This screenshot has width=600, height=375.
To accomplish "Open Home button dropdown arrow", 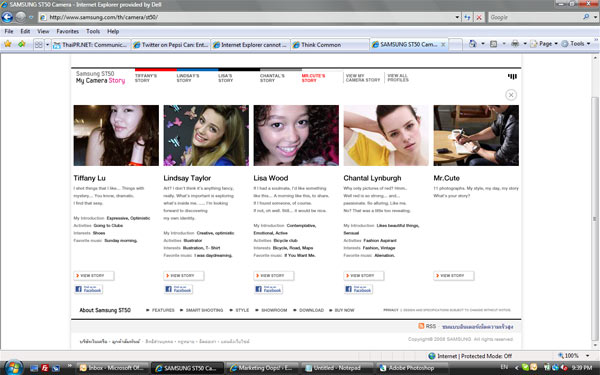I will [x=483, y=44].
